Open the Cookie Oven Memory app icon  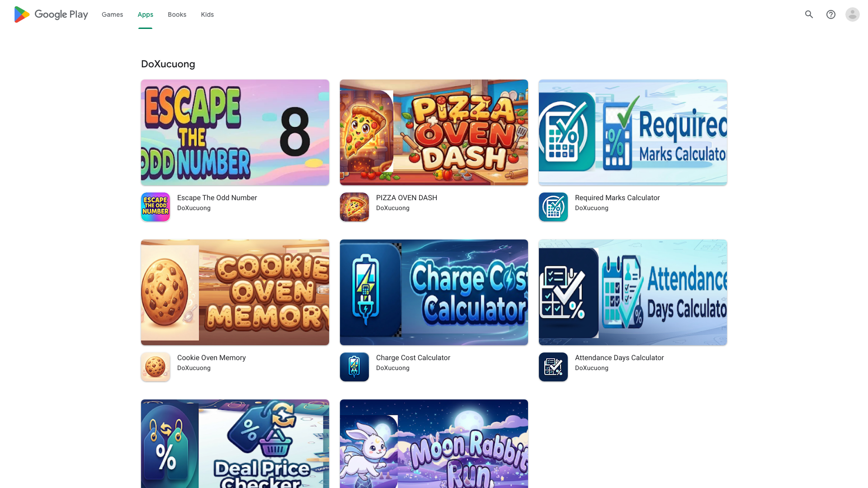point(156,367)
